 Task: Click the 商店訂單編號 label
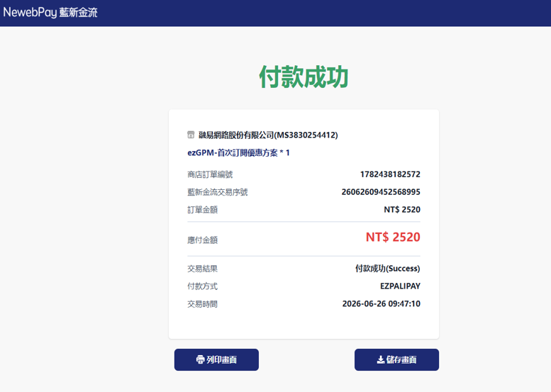(210, 174)
